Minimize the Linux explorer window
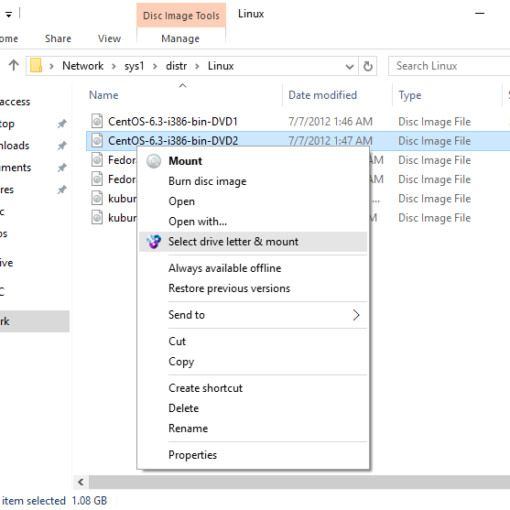The image size is (510, 510). point(479,13)
